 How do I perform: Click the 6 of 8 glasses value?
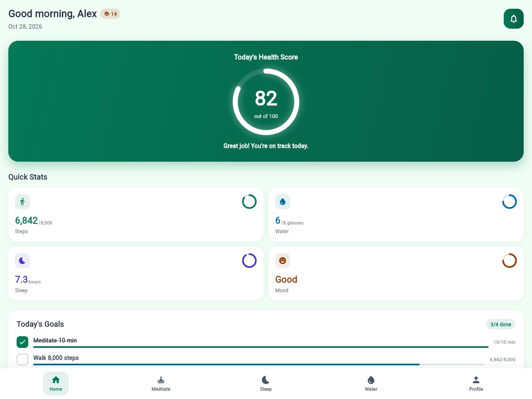point(289,221)
